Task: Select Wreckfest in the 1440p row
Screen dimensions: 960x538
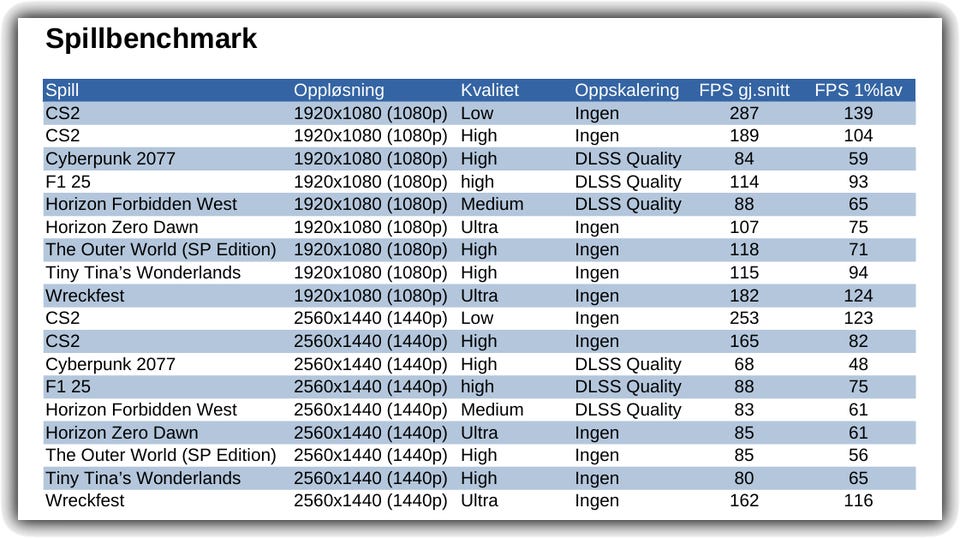Action: pyautogui.click(x=84, y=501)
